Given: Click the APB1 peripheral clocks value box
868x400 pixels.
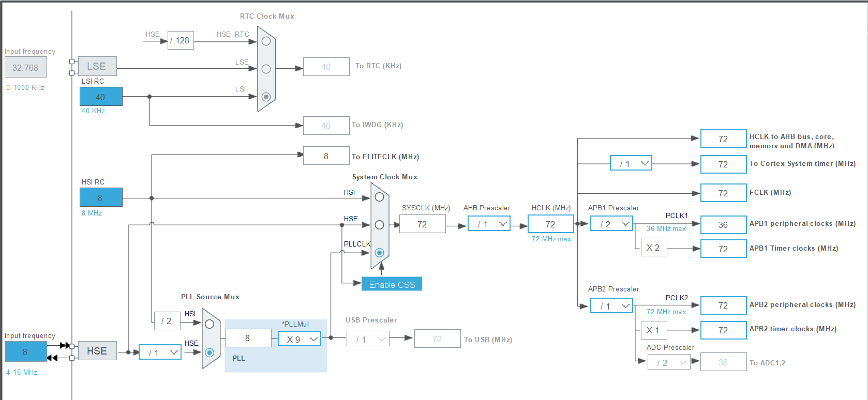Looking at the screenshot, I should pyautogui.click(x=723, y=224).
